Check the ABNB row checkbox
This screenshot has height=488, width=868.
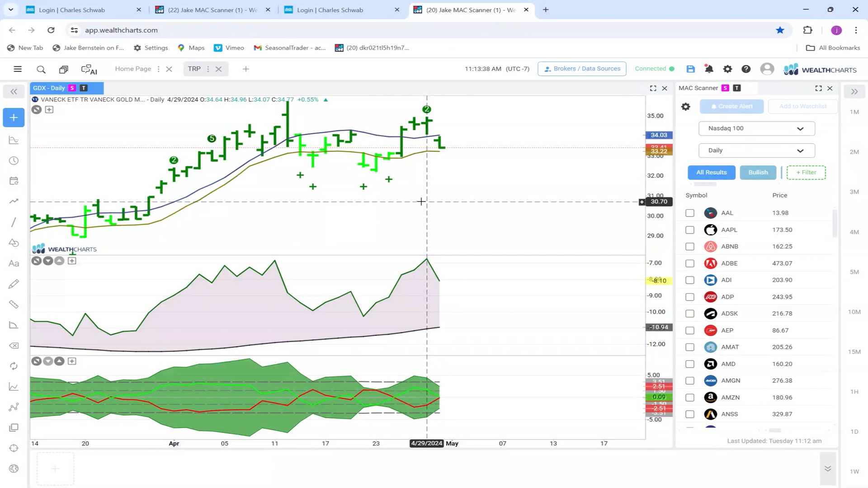click(690, 246)
